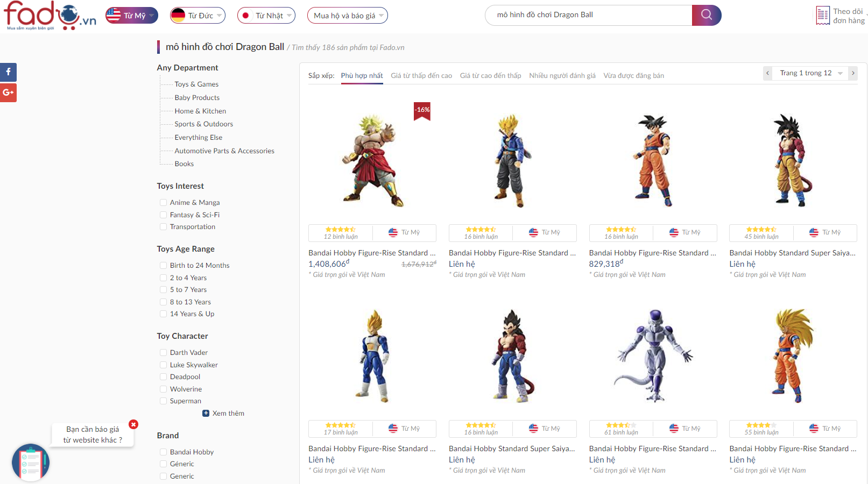Open the clipboard quote request icon

[31, 462]
